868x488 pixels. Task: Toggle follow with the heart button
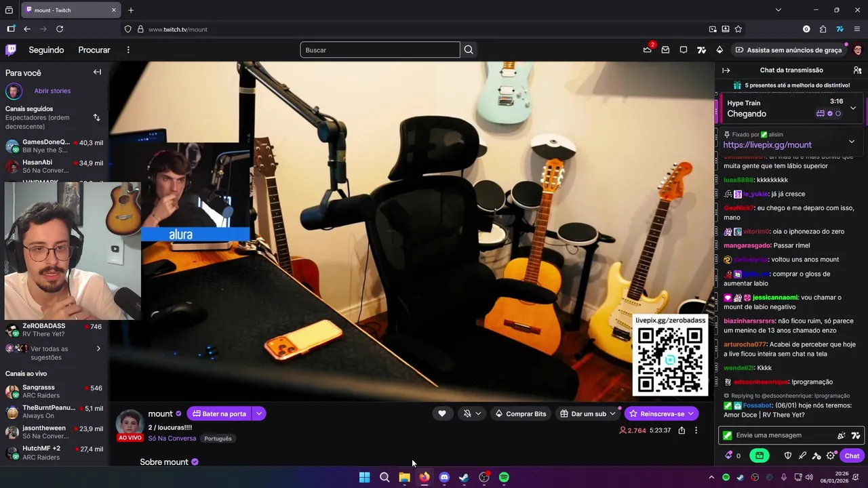tap(441, 413)
